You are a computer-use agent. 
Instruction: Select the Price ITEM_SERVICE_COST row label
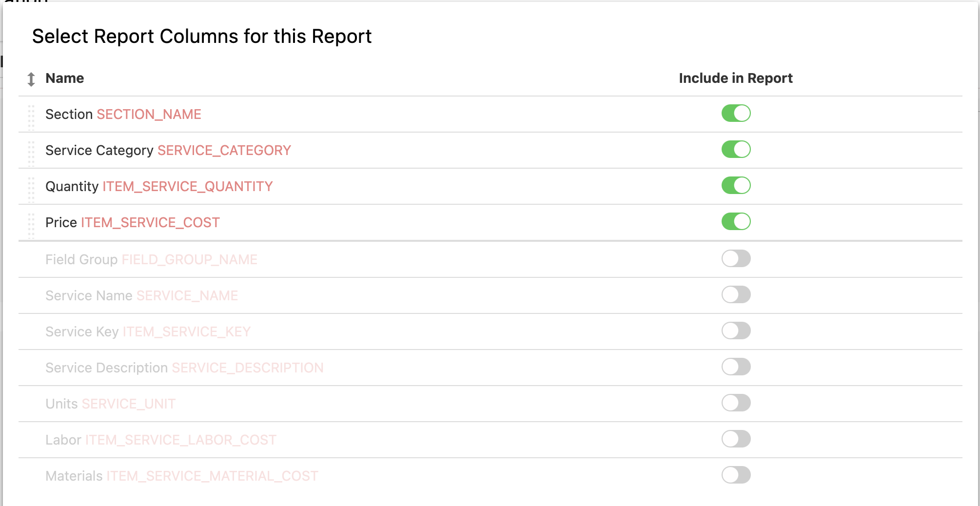tap(133, 222)
